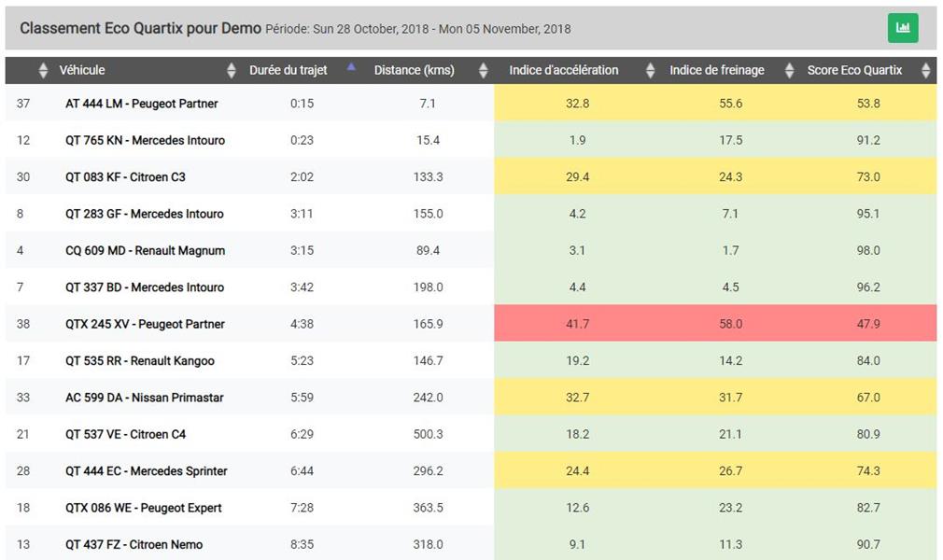Click Eco score 98.0 for Renault Magnum
The width and height of the screenshot is (943, 560).
[868, 250]
